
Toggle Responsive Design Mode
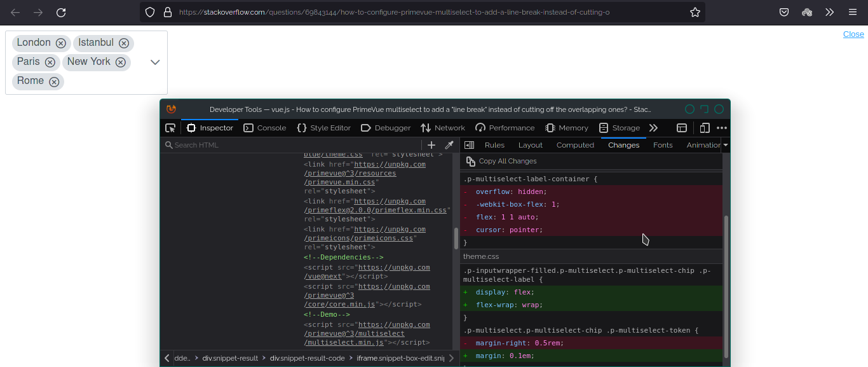click(704, 128)
